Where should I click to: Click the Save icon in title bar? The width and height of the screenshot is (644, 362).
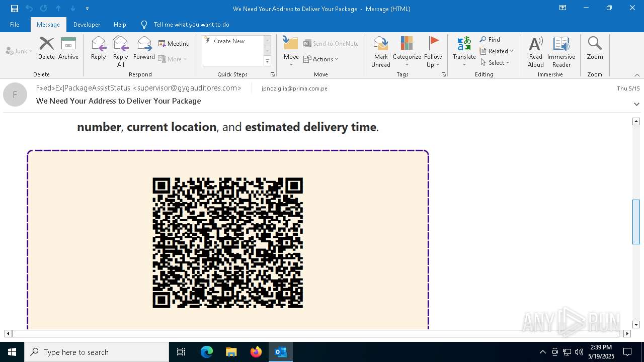(x=15, y=9)
